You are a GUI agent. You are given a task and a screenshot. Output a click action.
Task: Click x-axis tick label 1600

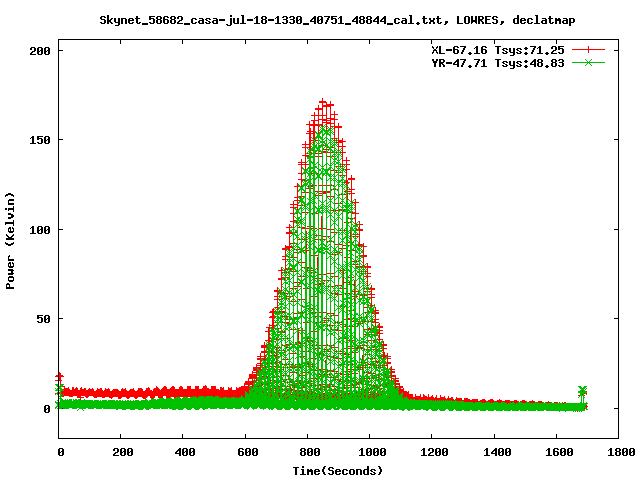pyautogui.click(x=559, y=452)
